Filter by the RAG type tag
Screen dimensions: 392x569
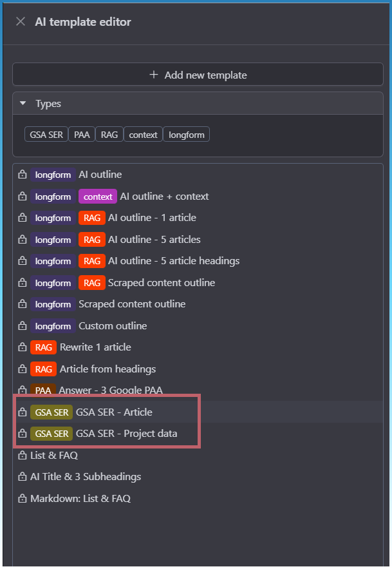(x=109, y=135)
